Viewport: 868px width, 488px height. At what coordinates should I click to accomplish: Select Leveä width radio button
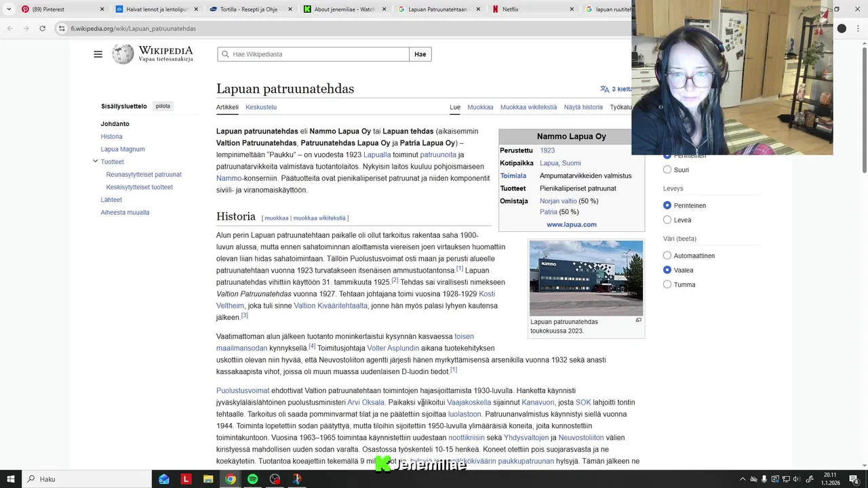pos(667,220)
